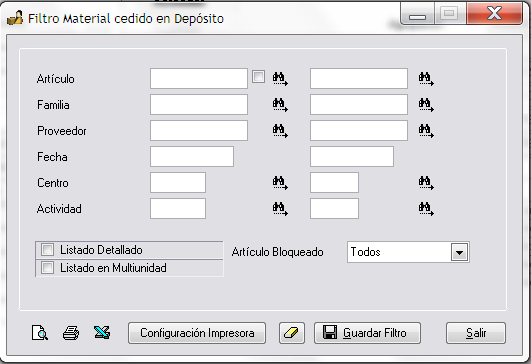The image size is (531, 364).
Task: Click the second Proveedor input field
Action: click(359, 131)
